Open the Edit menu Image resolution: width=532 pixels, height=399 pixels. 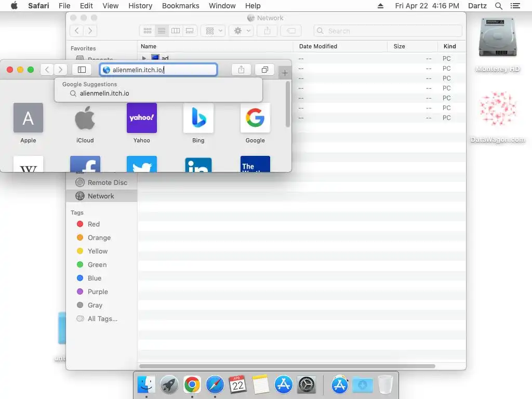coord(86,6)
